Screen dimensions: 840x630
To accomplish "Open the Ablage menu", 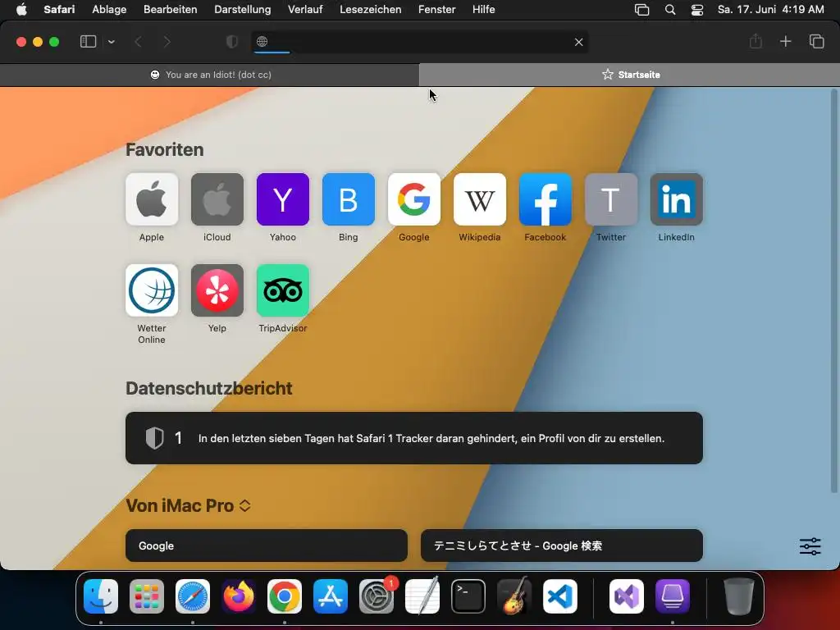I will click(109, 10).
